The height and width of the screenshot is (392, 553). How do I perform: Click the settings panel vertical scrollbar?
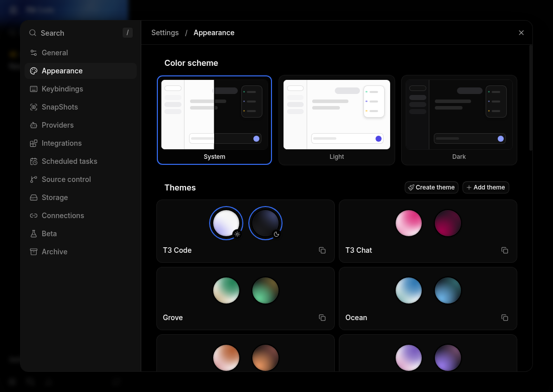tap(531, 98)
